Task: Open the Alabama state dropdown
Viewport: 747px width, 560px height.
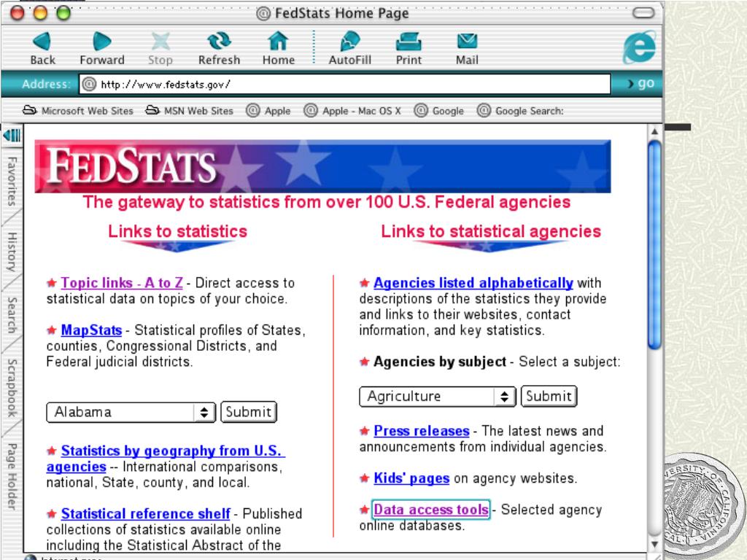Action: pos(131,412)
